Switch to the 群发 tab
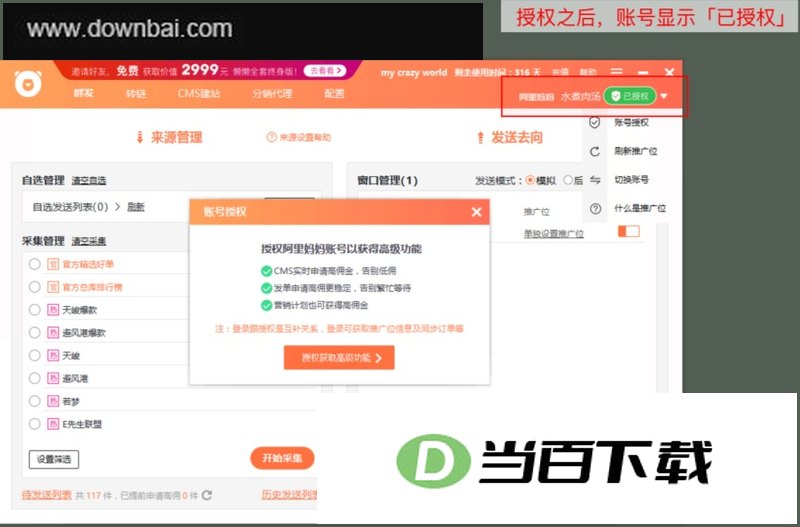The image size is (800, 527). pyautogui.click(x=84, y=93)
